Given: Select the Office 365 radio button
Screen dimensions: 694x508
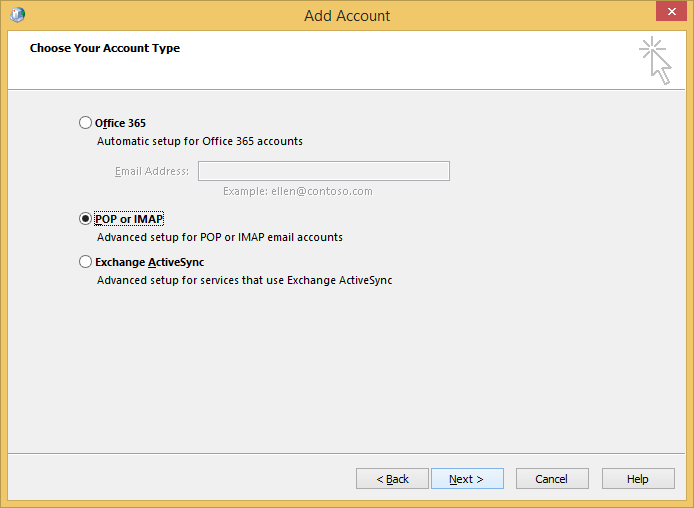Looking at the screenshot, I should point(85,123).
